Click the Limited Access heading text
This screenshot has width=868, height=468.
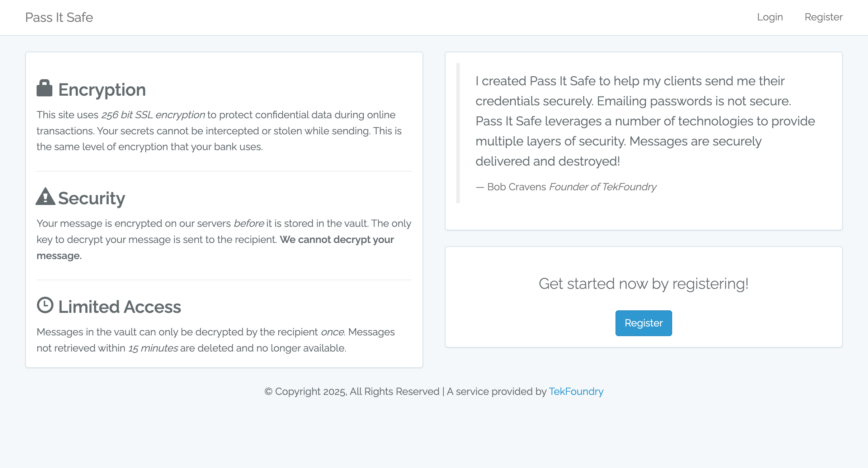tap(120, 307)
